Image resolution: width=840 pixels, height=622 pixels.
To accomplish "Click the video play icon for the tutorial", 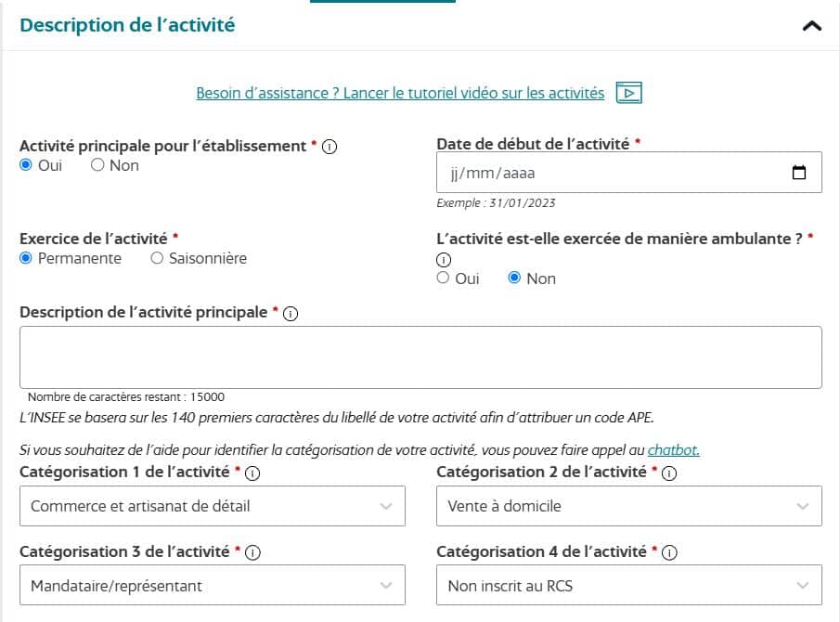I will tap(628, 93).
